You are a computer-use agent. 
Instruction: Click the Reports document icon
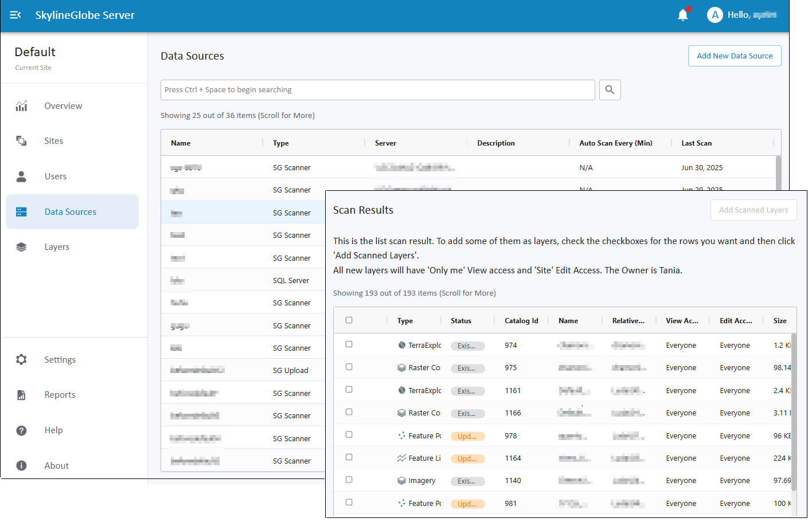[21, 395]
